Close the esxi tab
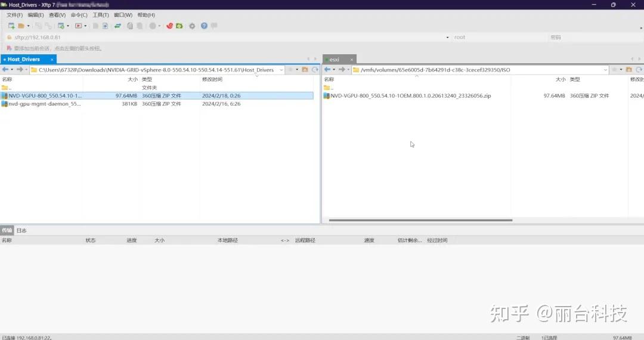 tap(352, 60)
